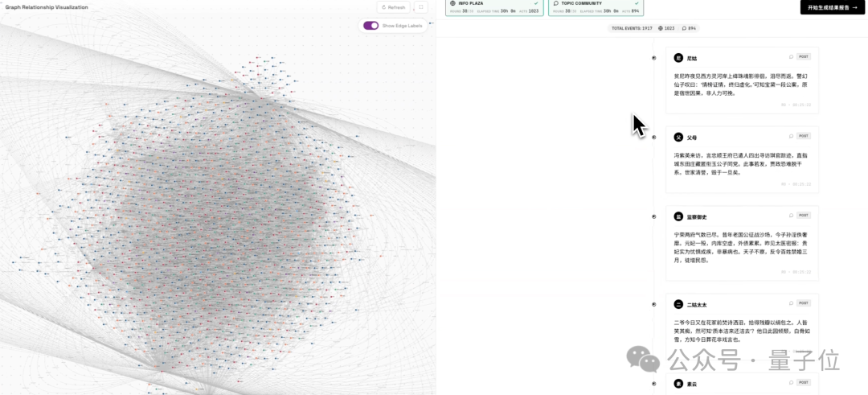Click the timestamp on 父母's post
868x395 pixels.
coord(796,184)
